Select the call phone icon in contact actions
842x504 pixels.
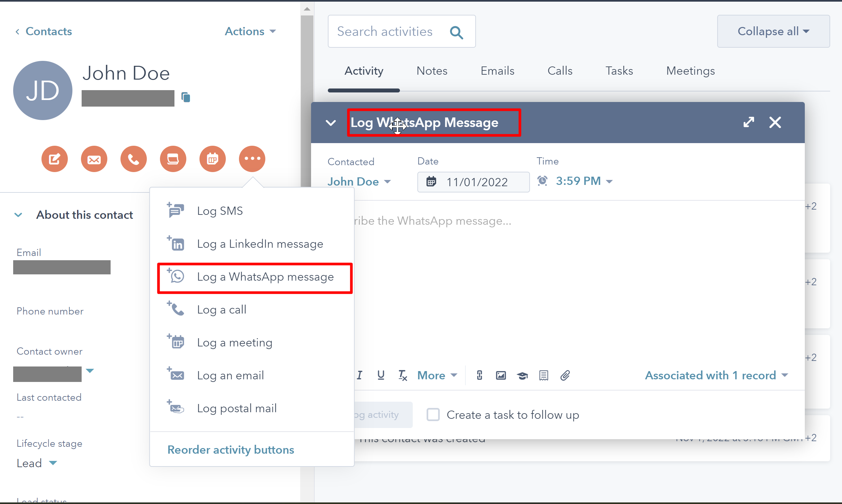click(133, 159)
